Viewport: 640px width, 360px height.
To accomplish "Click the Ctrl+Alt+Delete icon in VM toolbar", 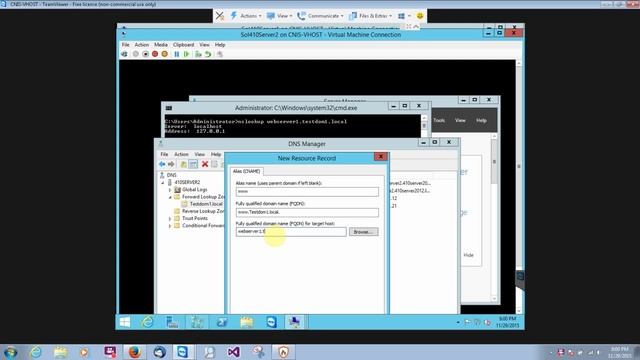I will coord(124,54).
